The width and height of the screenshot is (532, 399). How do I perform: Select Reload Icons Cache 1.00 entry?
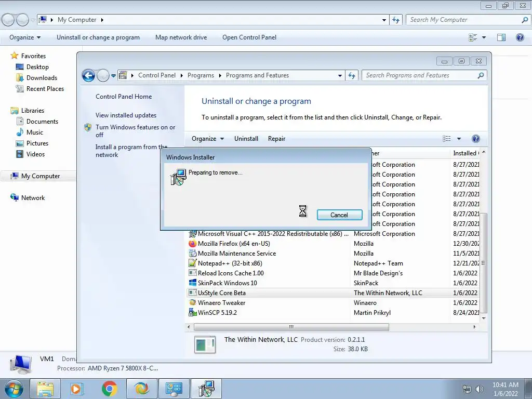click(x=333, y=273)
